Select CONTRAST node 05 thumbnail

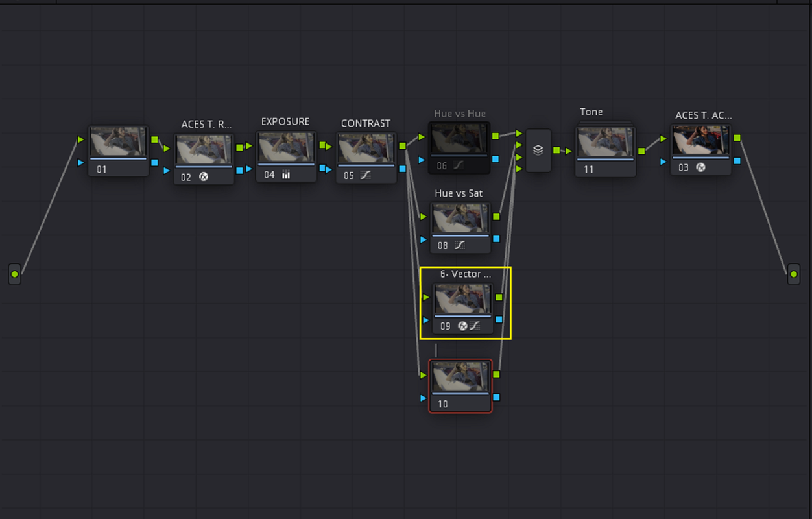pos(366,149)
